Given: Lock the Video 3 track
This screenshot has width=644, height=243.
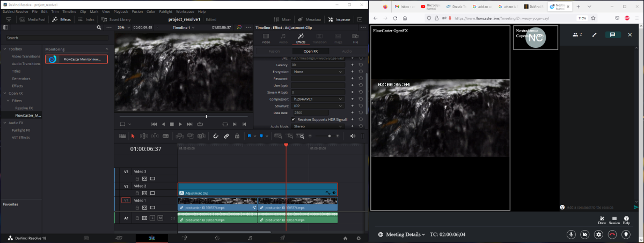Looking at the screenshot, I should (136, 178).
